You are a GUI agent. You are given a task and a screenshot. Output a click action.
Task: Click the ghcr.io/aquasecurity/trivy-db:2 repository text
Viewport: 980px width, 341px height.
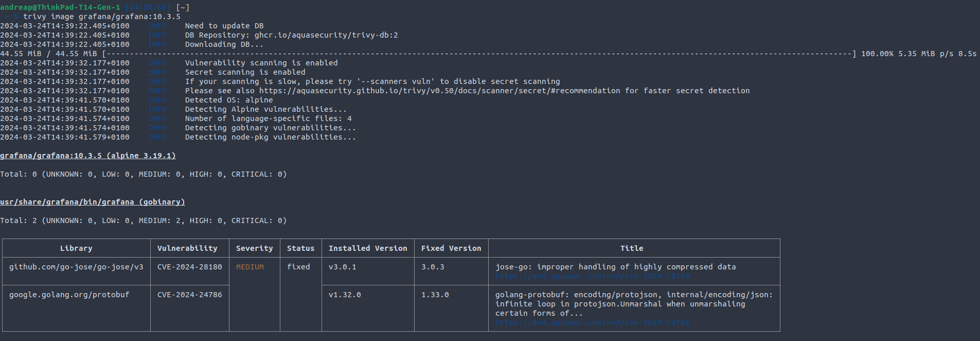click(x=326, y=35)
